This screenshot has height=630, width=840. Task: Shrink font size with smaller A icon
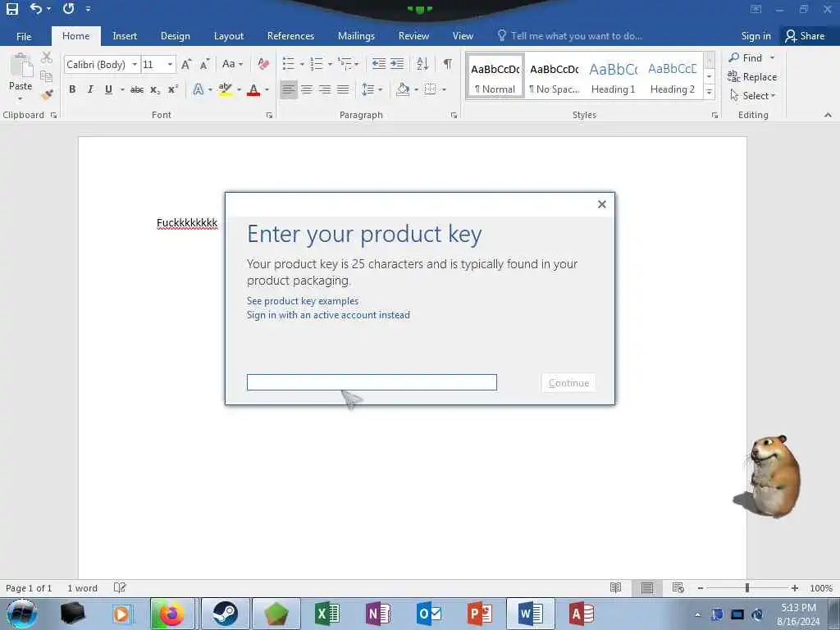pyautogui.click(x=204, y=64)
